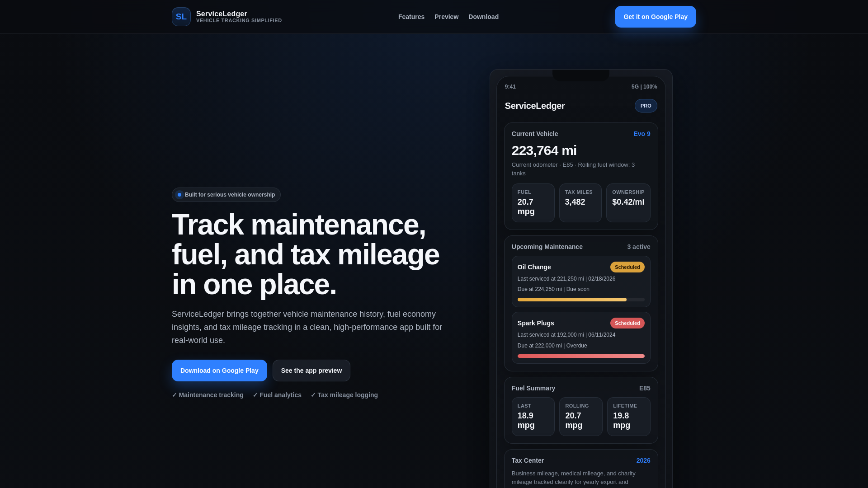Screen dimensions: 868x488
Task: Click Get it on Google Play button
Action: click(656, 17)
